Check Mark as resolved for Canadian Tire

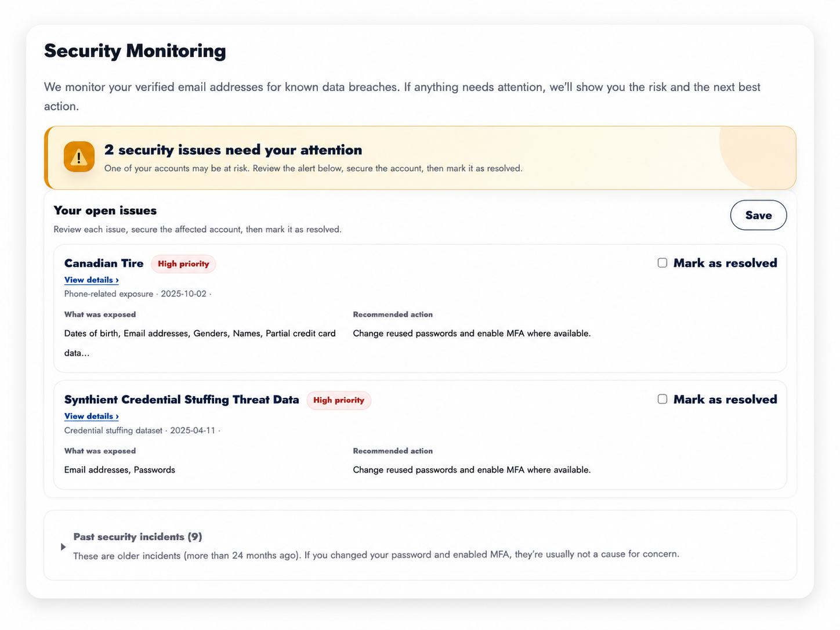click(662, 263)
